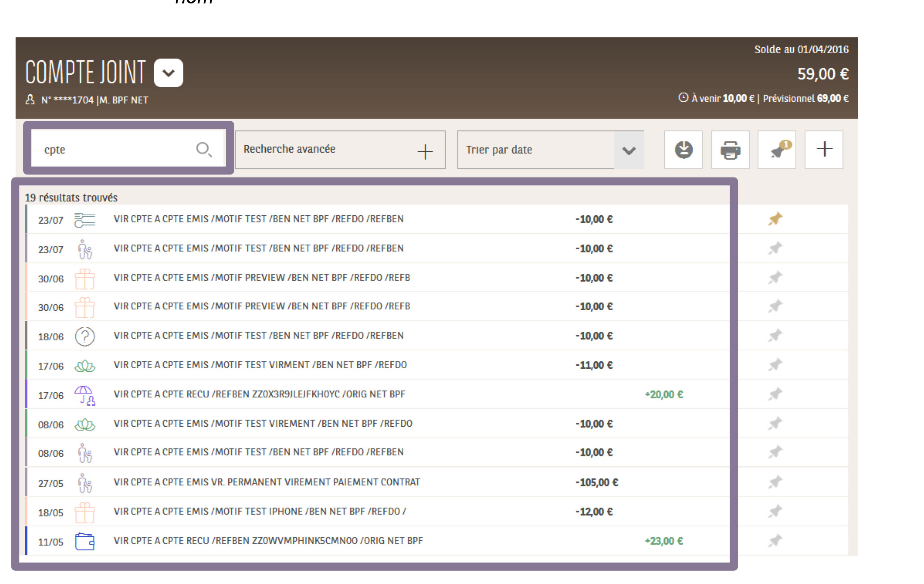Pin the first 30/06 MOTIF PREVIEW transaction

coord(775,278)
